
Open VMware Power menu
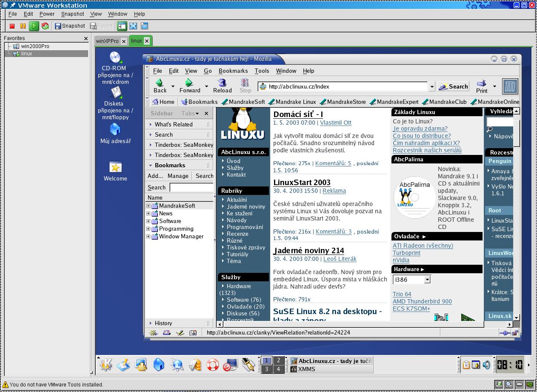(47, 14)
